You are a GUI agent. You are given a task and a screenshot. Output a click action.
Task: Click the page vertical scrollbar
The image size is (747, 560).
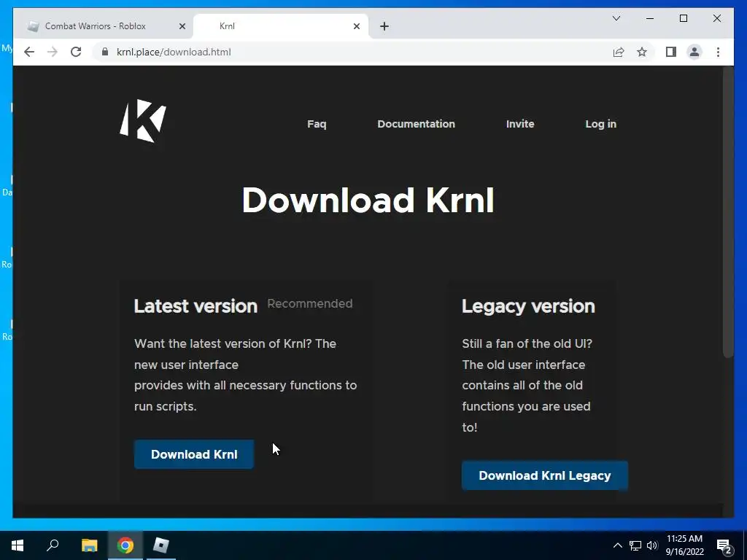click(x=728, y=212)
